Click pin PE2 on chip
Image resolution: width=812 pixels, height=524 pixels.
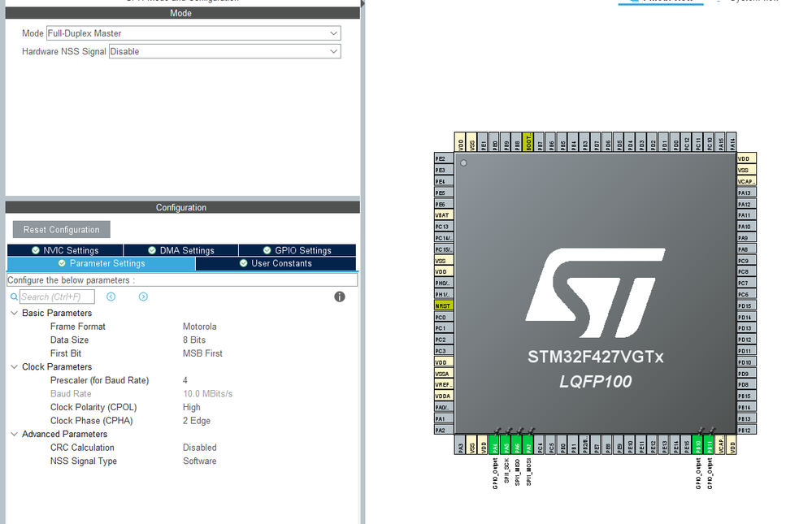click(444, 158)
